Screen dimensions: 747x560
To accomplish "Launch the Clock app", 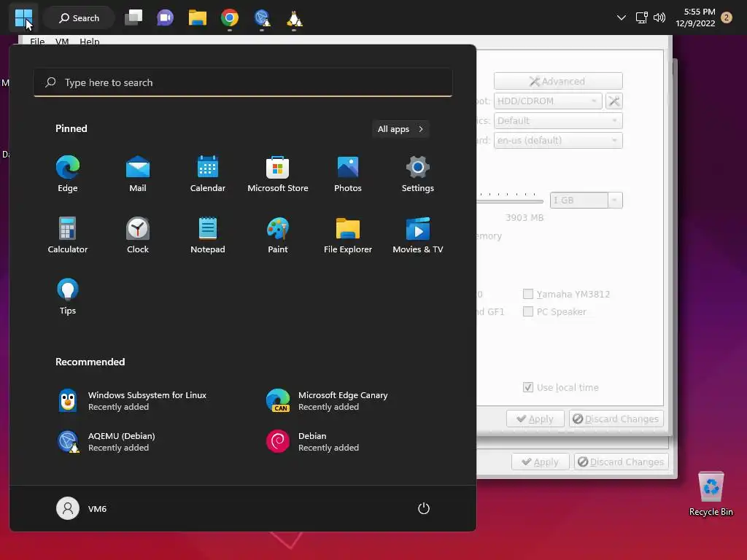I will (138, 236).
